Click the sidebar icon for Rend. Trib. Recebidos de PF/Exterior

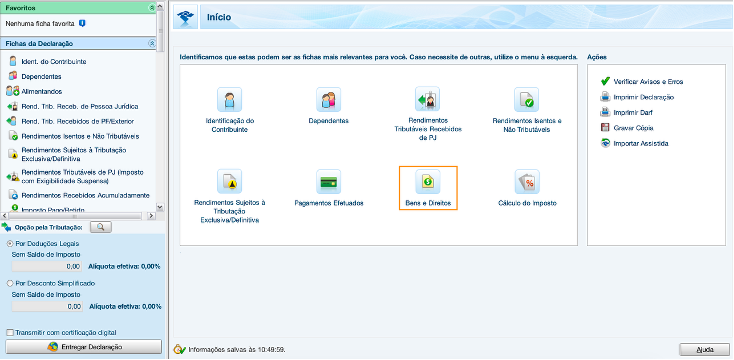(12, 121)
